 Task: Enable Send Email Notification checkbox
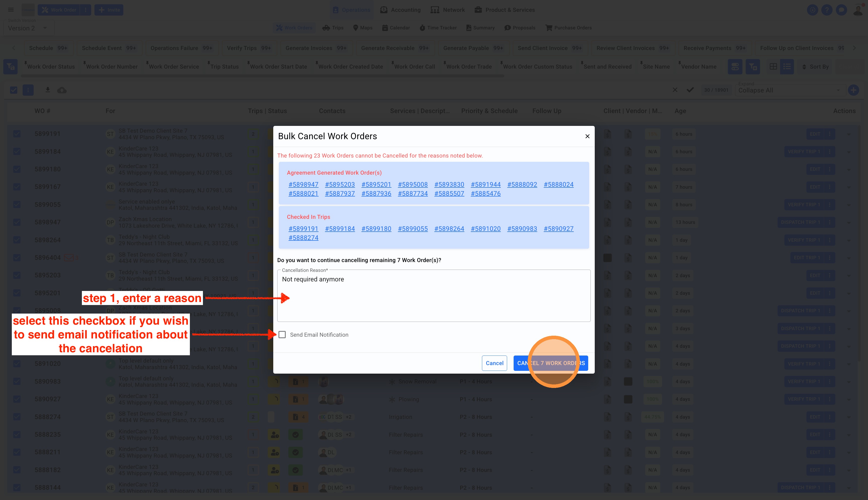point(282,334)
